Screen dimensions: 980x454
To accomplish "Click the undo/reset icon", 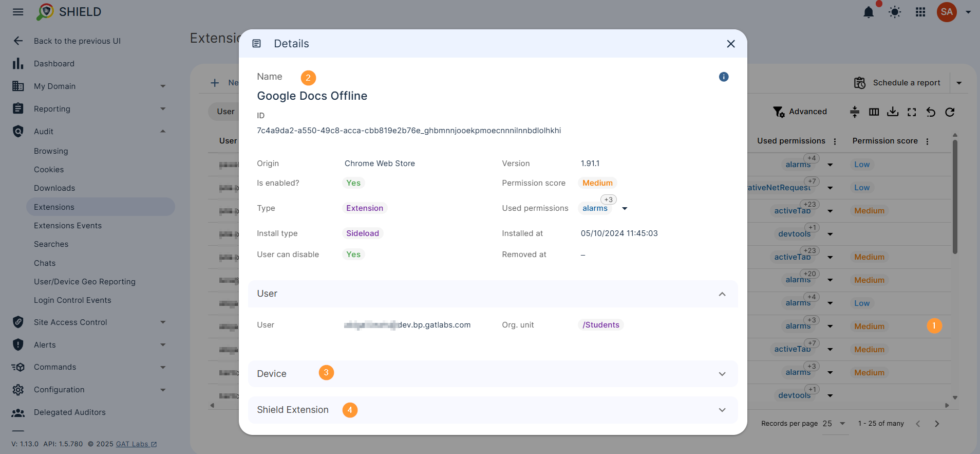I will pyautogui.click(x=931, y=112).
